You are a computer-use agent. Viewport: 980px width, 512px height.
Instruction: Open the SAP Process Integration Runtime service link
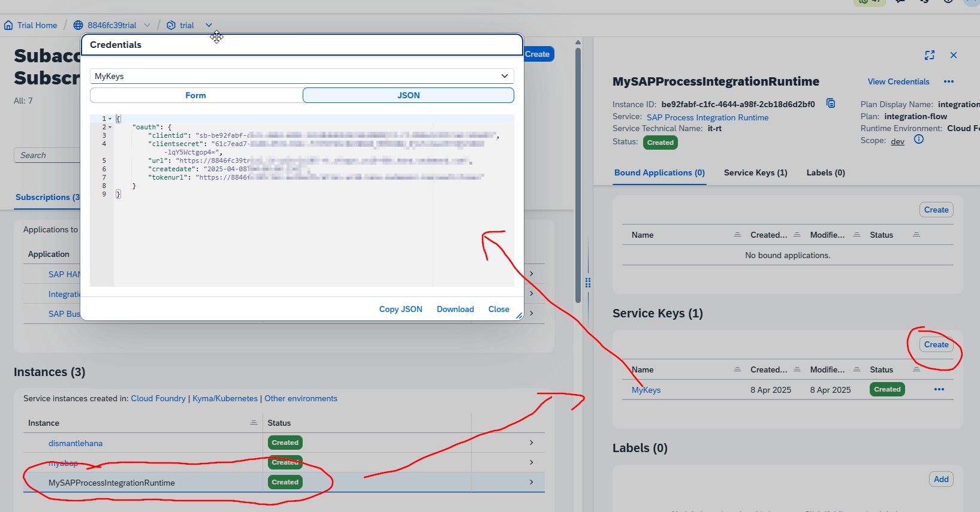point(707,117)
